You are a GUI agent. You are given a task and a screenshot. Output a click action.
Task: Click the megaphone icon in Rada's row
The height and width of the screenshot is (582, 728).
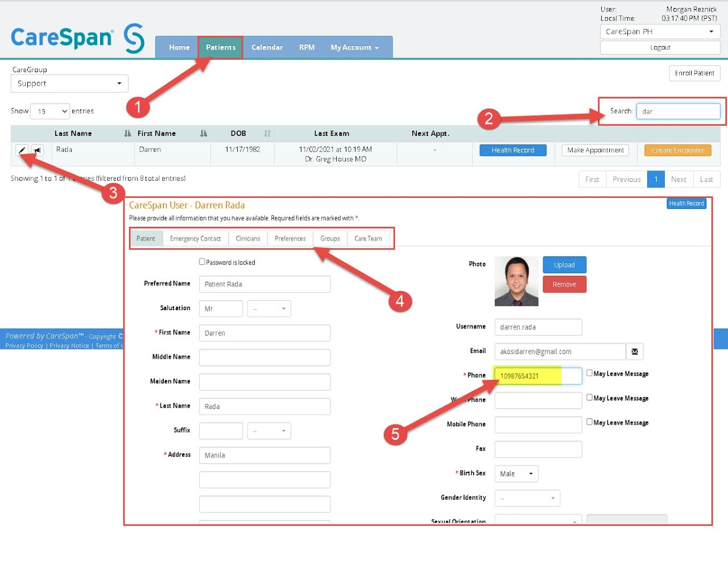coord(38,150)
